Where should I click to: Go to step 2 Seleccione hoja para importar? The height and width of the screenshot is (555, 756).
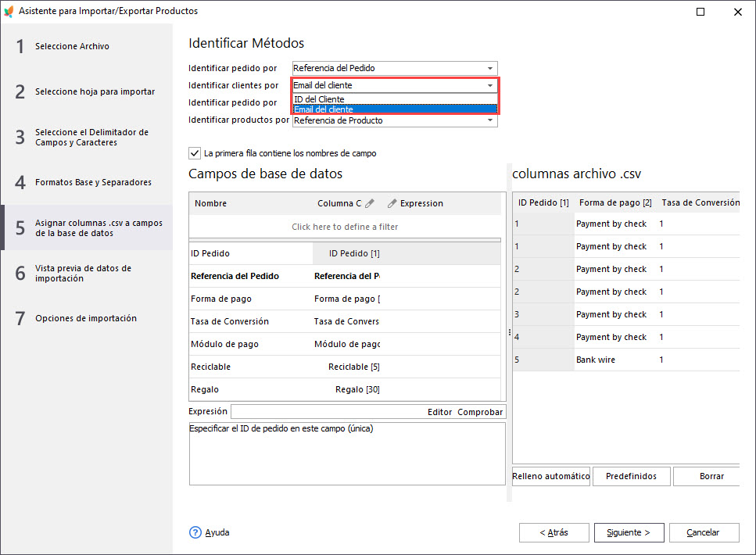pos(87,91)
